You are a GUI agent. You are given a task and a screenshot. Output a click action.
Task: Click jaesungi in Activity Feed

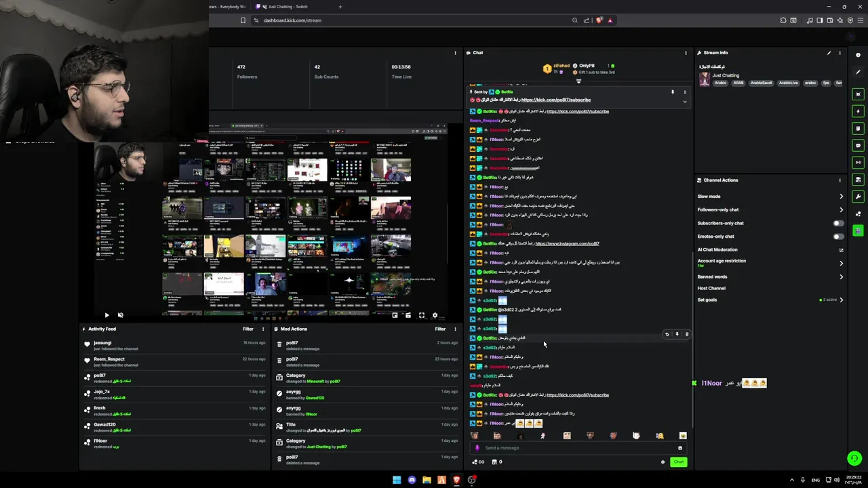(x=102, y=343)
